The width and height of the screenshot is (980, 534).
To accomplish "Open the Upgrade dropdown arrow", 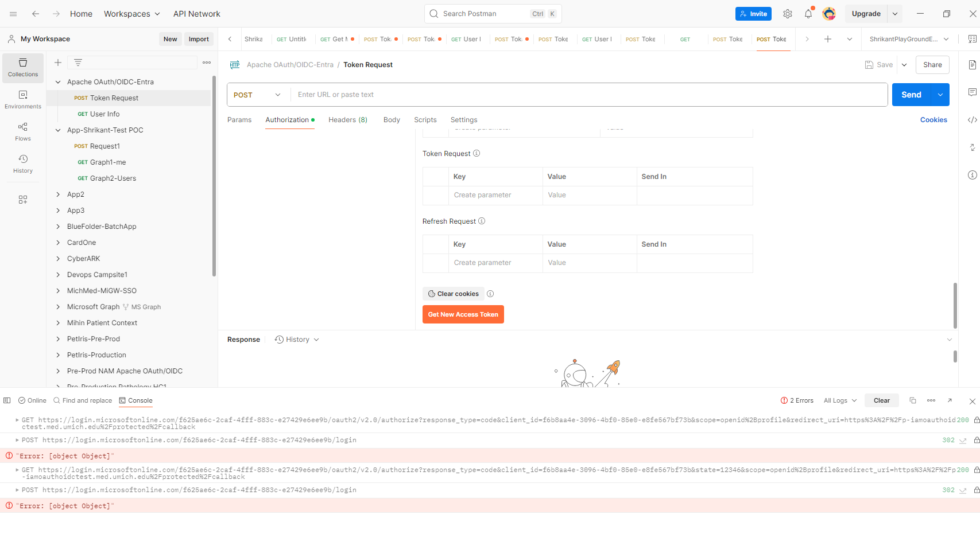I will tap(895, 14).
